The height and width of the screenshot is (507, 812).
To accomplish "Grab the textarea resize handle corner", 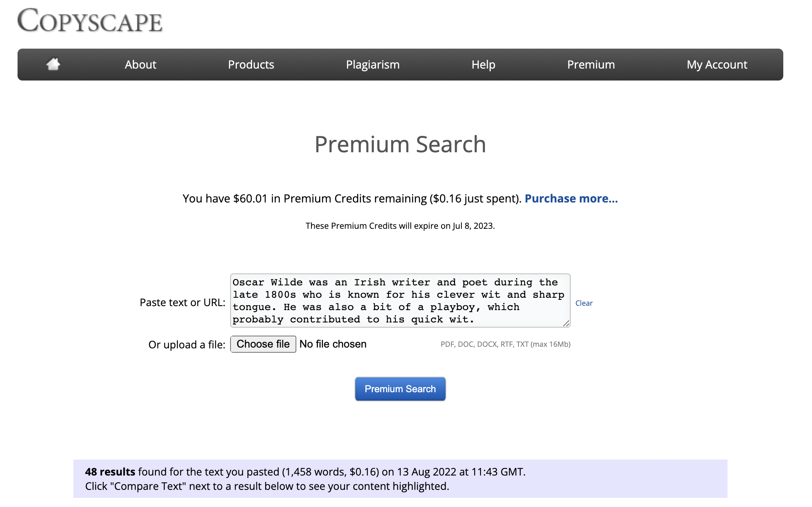I will click(566, 324).
